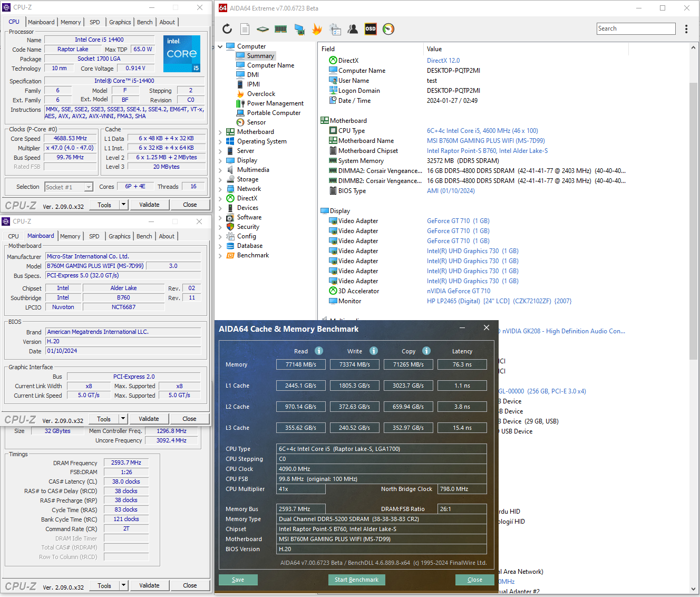This screenshot has width=700, height=597.
Task: Expand the Operating System tree node
Action: [220, 141]
